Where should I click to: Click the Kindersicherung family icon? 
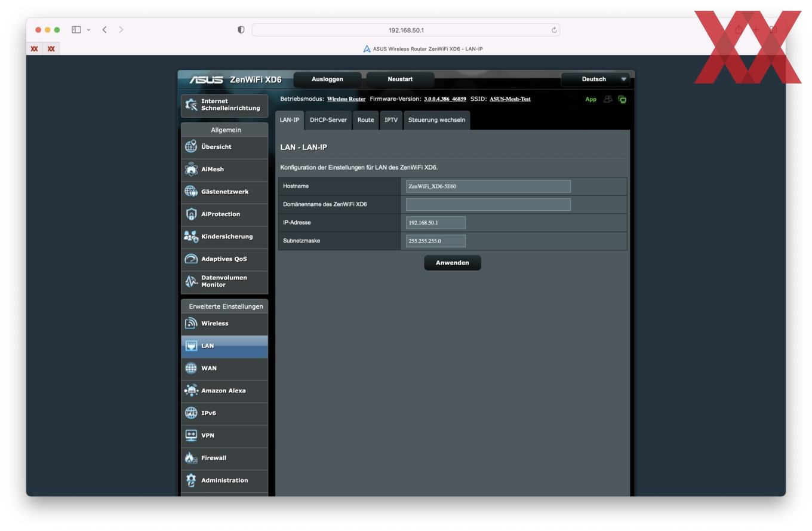[191, 237]
